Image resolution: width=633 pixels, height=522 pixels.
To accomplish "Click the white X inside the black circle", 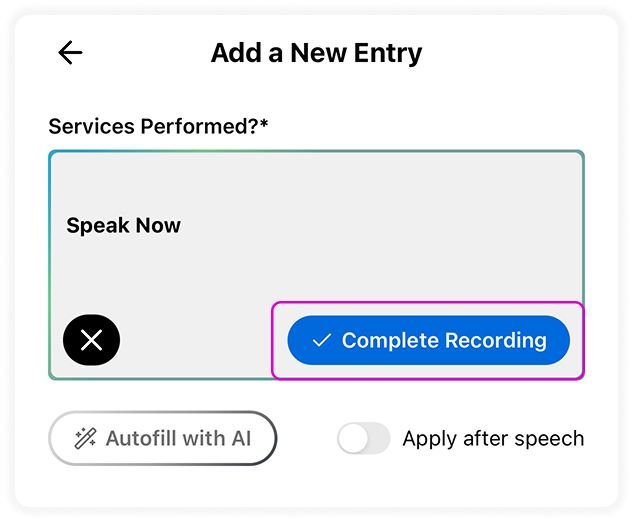I will [91, 340].
